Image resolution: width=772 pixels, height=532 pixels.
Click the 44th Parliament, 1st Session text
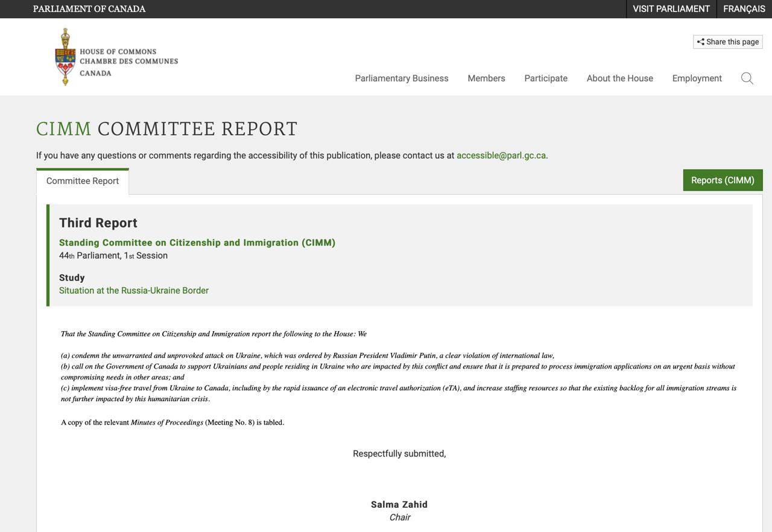[x=113, y=256]
